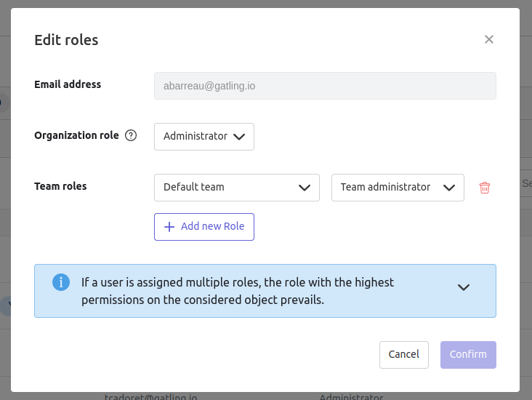Click the Edit roles dialog title
This screenshot has width=532, height=400.
[66, 40]
